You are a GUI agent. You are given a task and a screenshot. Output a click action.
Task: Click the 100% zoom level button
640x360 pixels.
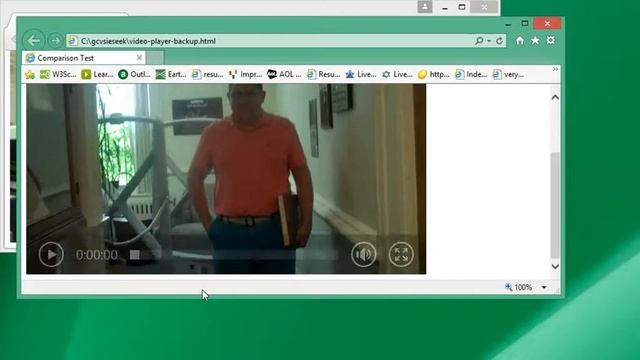tap(519, 287)
